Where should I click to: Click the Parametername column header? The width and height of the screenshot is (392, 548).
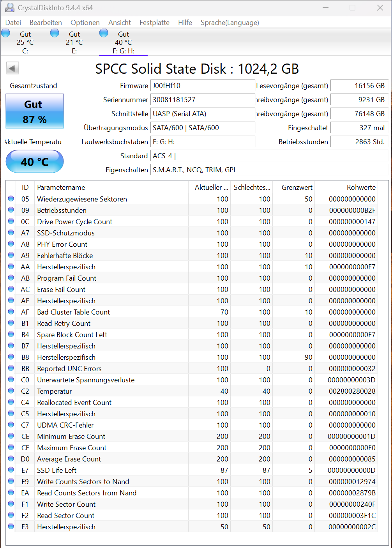(x=111, y=187)
